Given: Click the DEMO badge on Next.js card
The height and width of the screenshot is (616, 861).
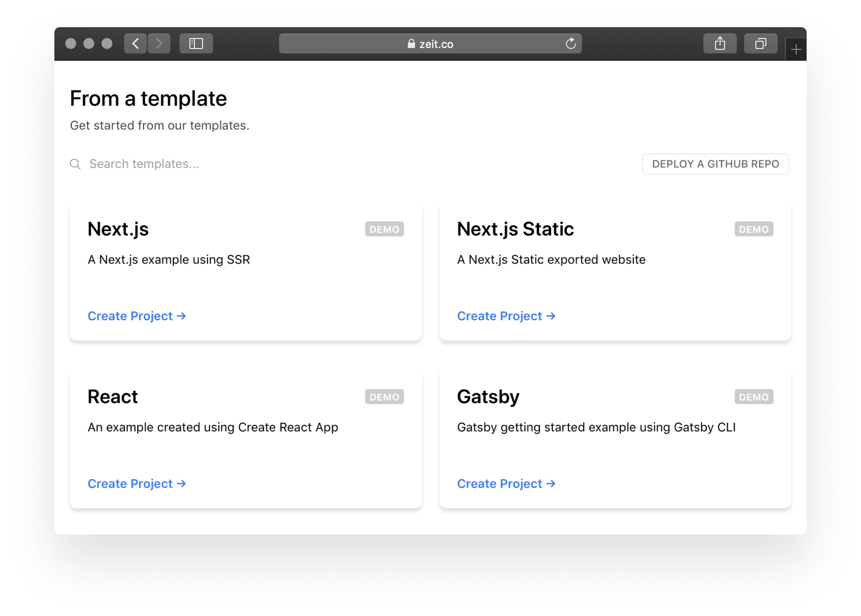Looking at the screenshot, I should point(384,229).
